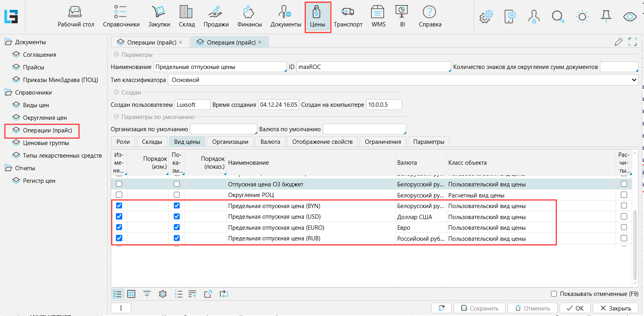Collapse the Параметры по умолчанию section
Image resolution: width=644 pixels, height=316 pixels.
coord(117,117)
